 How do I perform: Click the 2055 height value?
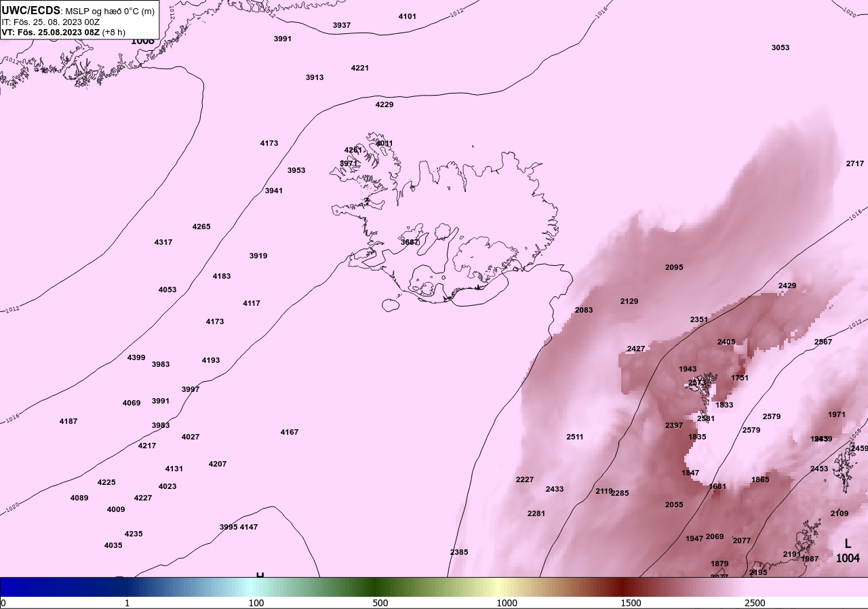(674, 505)
